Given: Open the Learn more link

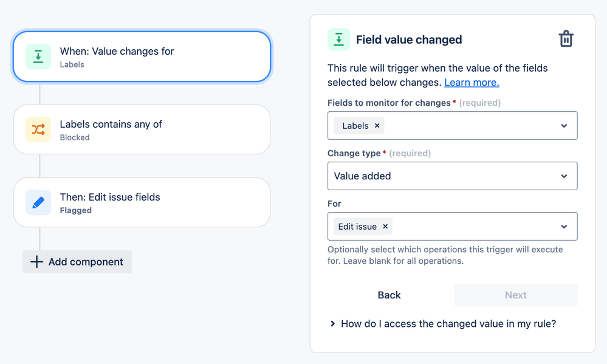Looking at the screenshot, I should (472, 83).
